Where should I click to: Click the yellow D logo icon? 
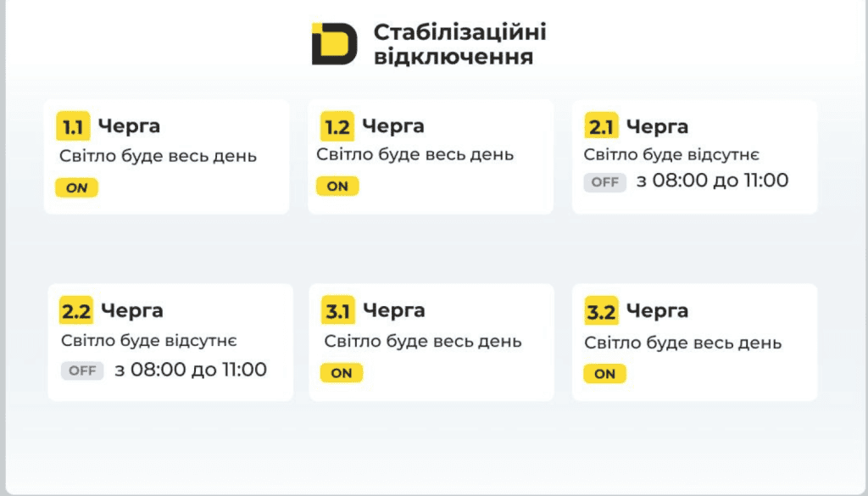334,44
